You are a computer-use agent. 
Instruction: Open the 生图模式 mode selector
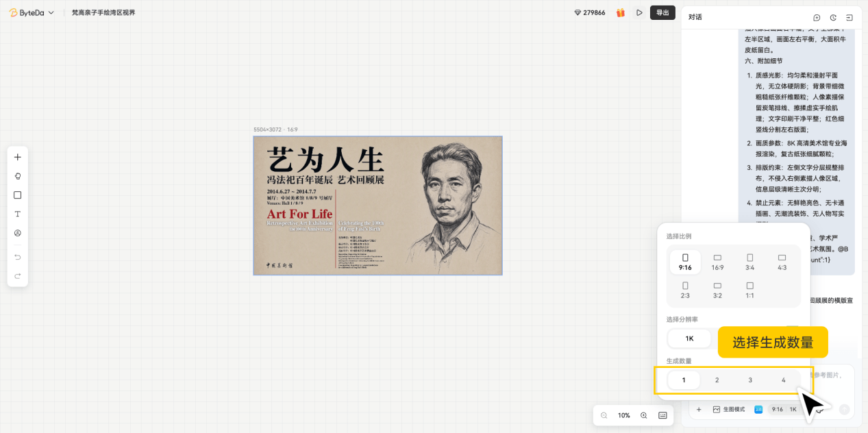(729, 410)
